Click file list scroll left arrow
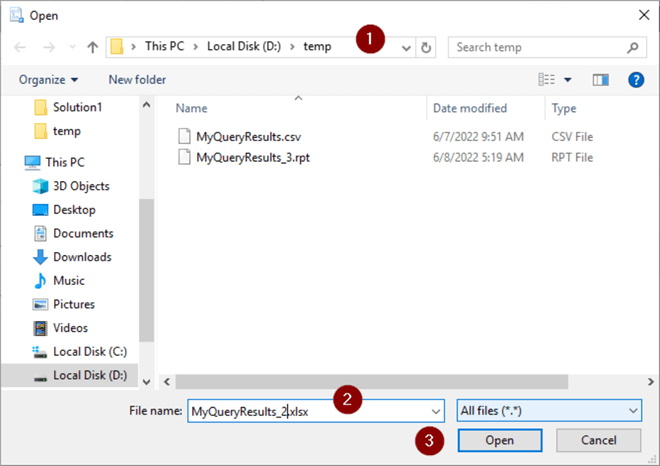This screenshot has width=660, height=466. (x=167, y=382)
